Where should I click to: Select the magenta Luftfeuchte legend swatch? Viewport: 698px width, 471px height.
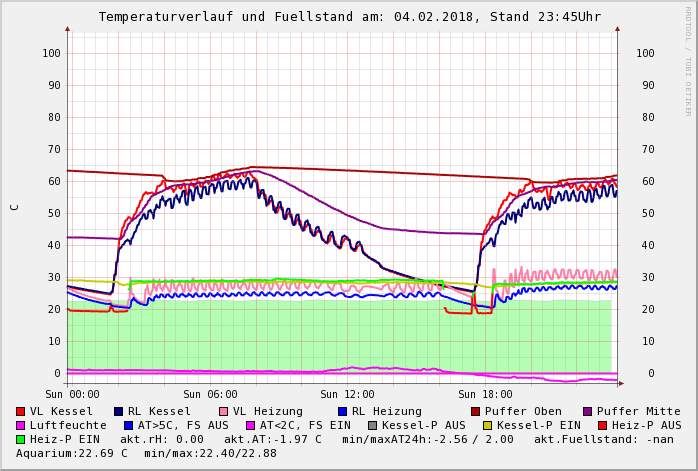click(21, 425)
